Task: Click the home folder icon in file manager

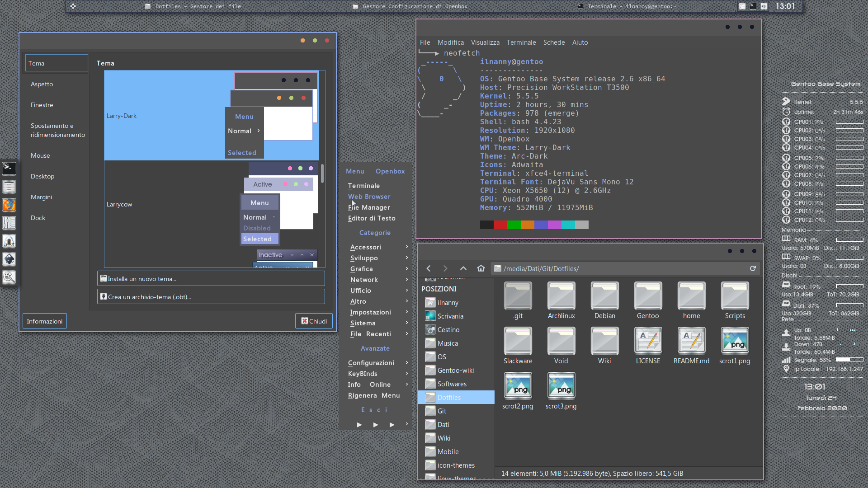Action: pyautogui.click(x=481, y=268)
